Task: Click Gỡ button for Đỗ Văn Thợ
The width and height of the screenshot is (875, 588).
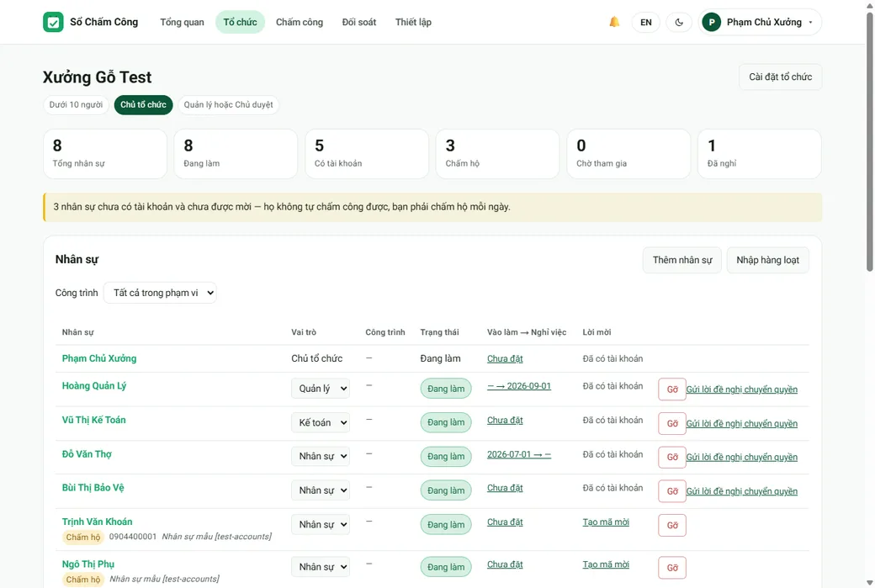Action: pyautogui.click(x=672, y=458)
